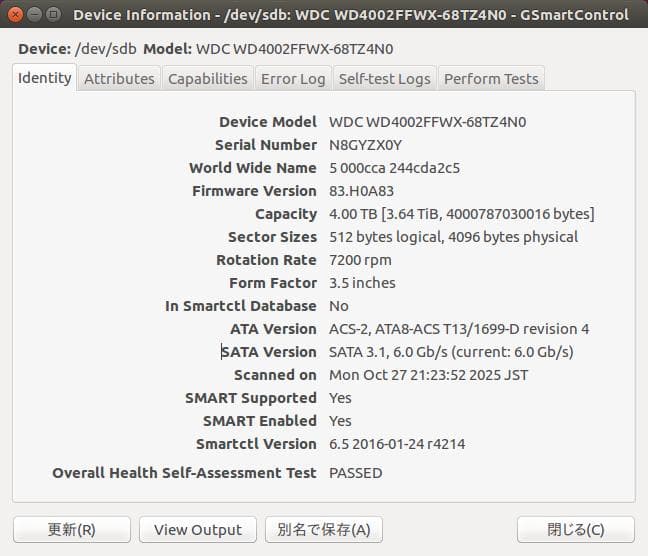Click the World Wide Name value 5 000cca 244cda2c5
648x556 pixels.
pyautogui.click(x=394, y=168)
